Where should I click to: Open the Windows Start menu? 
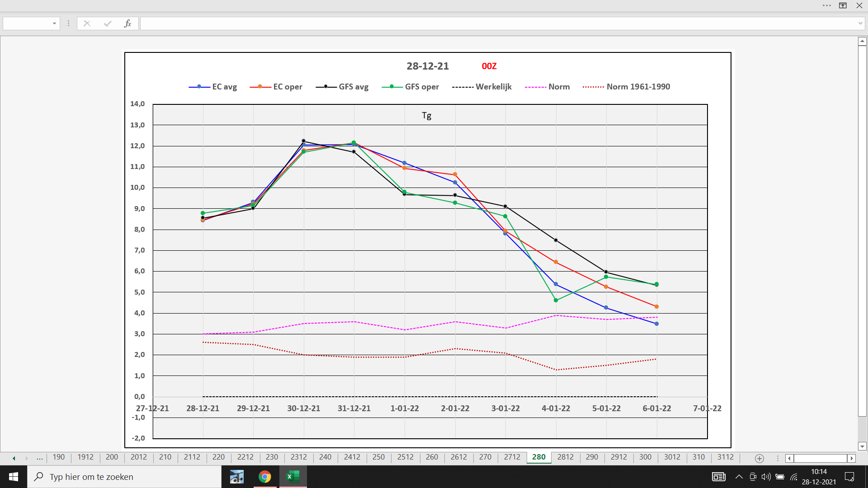click(14, 477)
